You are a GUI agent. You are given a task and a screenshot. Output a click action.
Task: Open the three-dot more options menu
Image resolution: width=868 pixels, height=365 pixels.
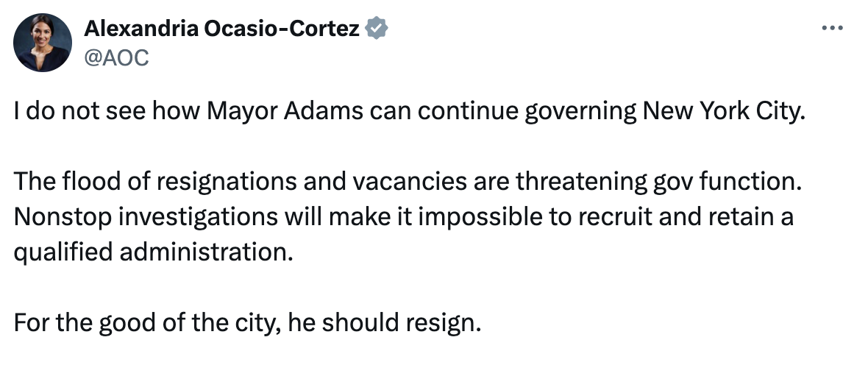[x=832, y=27]
